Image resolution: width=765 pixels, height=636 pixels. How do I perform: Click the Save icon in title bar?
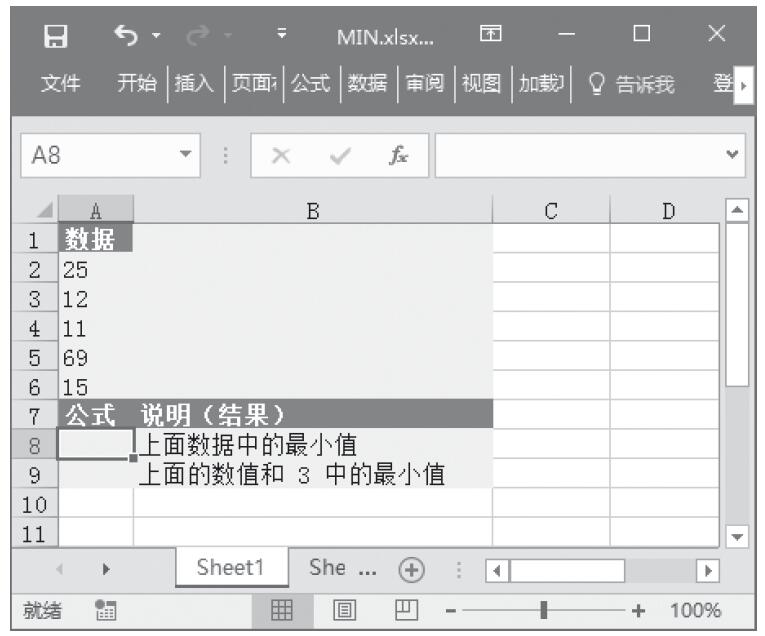pyautogui.click(x=58, y=37)
